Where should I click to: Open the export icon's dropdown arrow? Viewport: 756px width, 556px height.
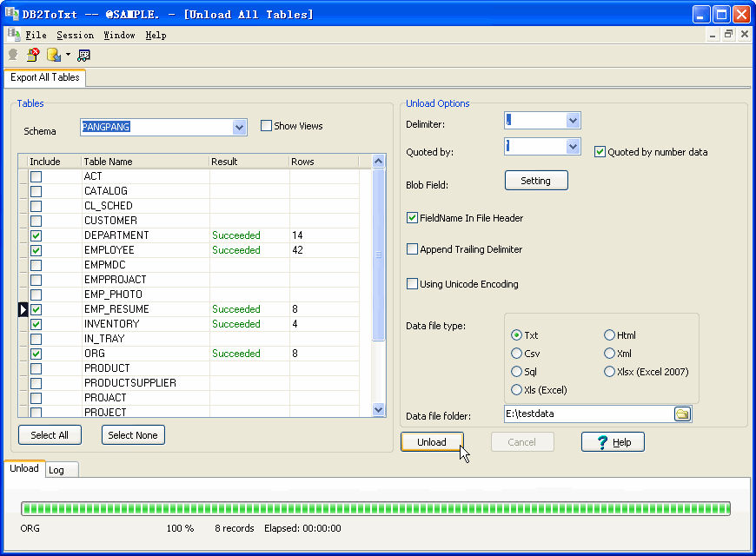pos(68,55)
